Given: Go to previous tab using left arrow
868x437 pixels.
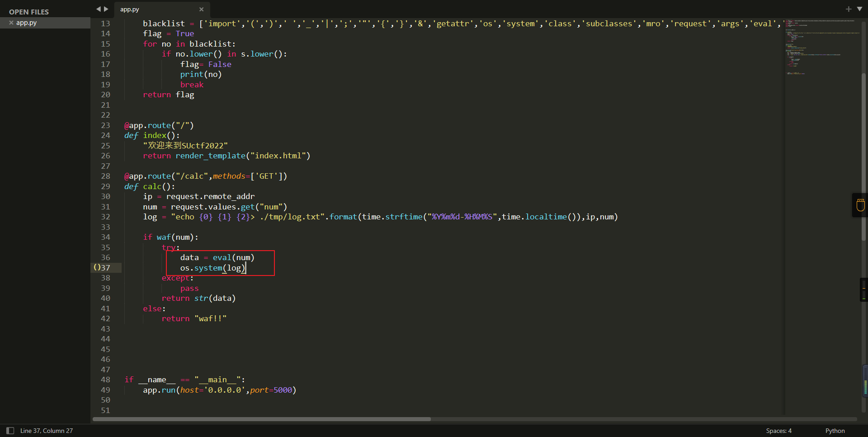Looking at the screenshot, I should pos(98,9).
